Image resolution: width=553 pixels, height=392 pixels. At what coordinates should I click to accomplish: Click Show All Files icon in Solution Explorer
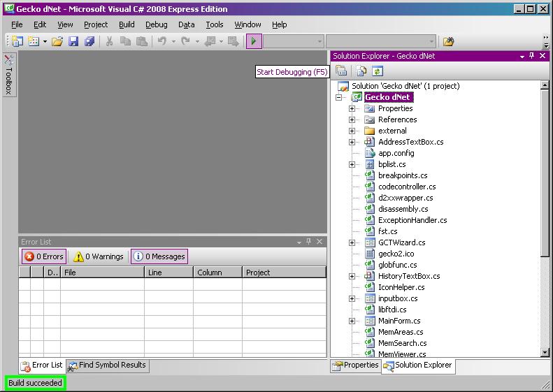[x=361, y=71]
